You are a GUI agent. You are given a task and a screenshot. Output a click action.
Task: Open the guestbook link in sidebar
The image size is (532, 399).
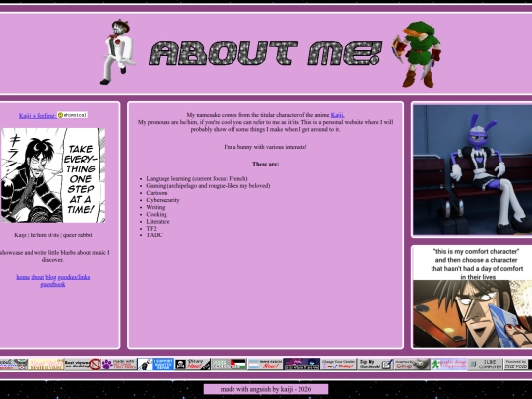(53, 284)
